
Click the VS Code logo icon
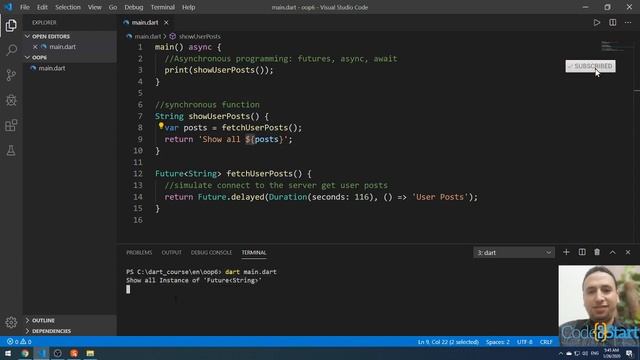[8, 7]
